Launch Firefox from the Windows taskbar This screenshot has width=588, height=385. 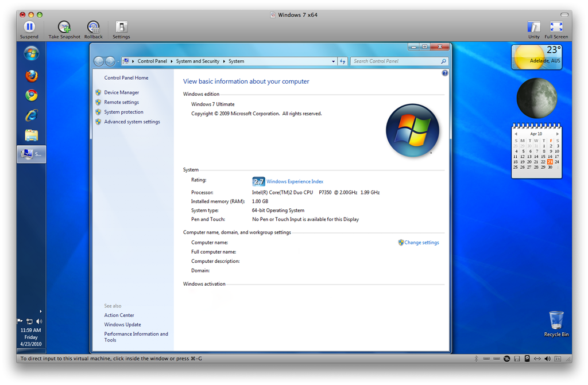pos(32,76)
